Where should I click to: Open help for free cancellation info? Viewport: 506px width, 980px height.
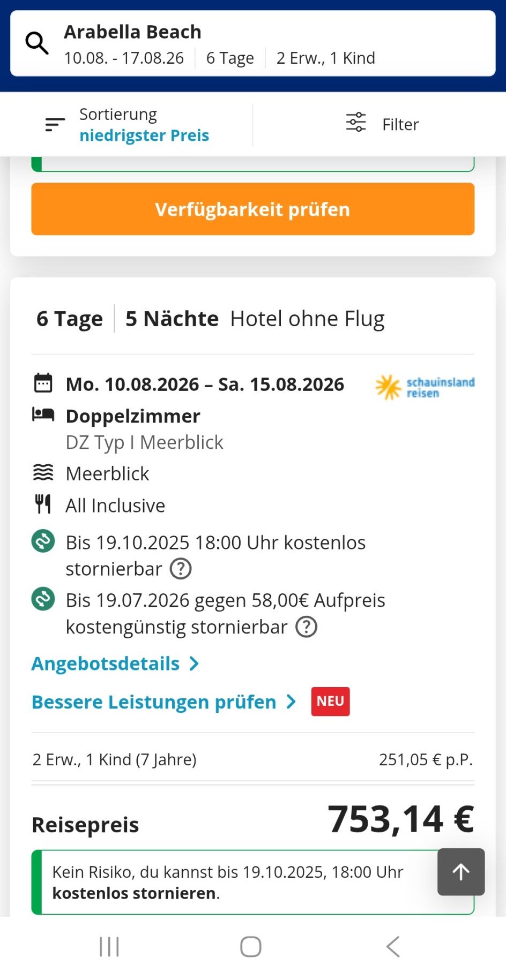point(181,569)
